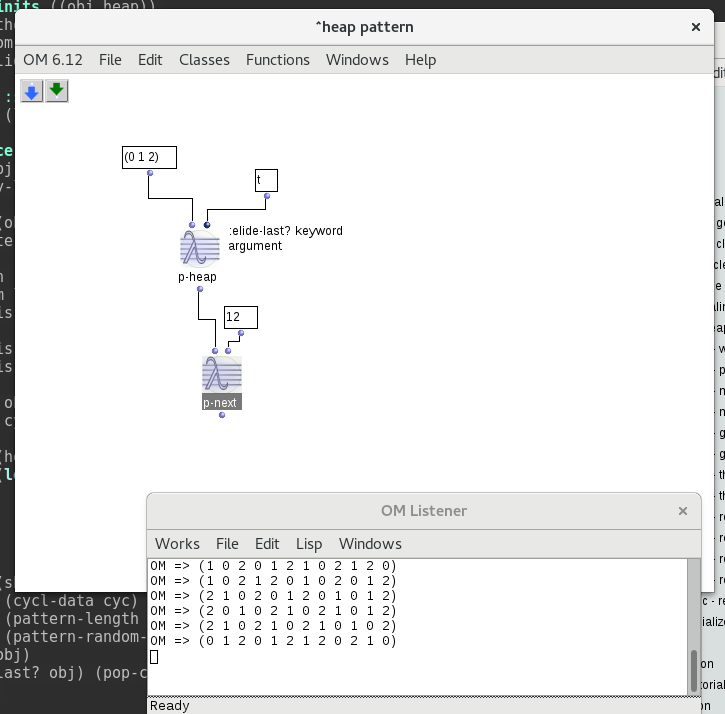This screenshot has height=714, width=725.
Task: Click the output dot of p-next
Action: 222,415
